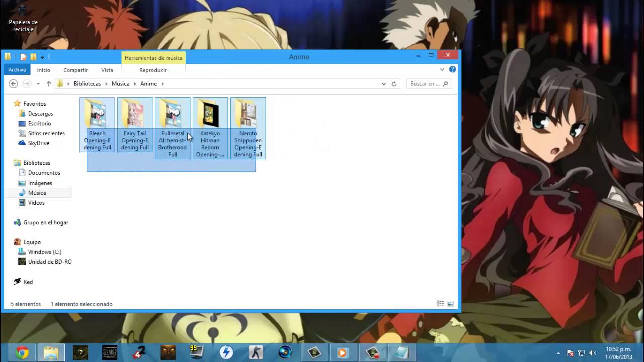Viewport: 644px width, 362px height.
Task: Select the Fullmetal Alchemist-Brotherhood Full folder
Action: coord(173,128)
